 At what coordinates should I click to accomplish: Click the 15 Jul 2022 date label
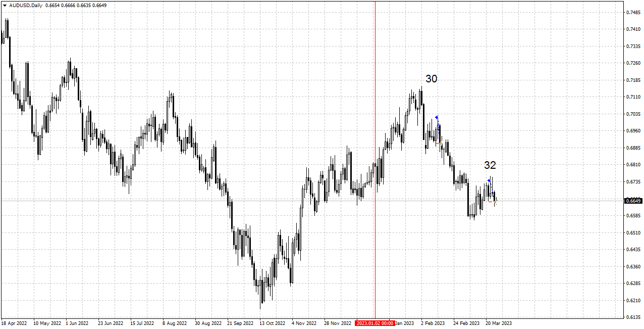pos(142,323)
